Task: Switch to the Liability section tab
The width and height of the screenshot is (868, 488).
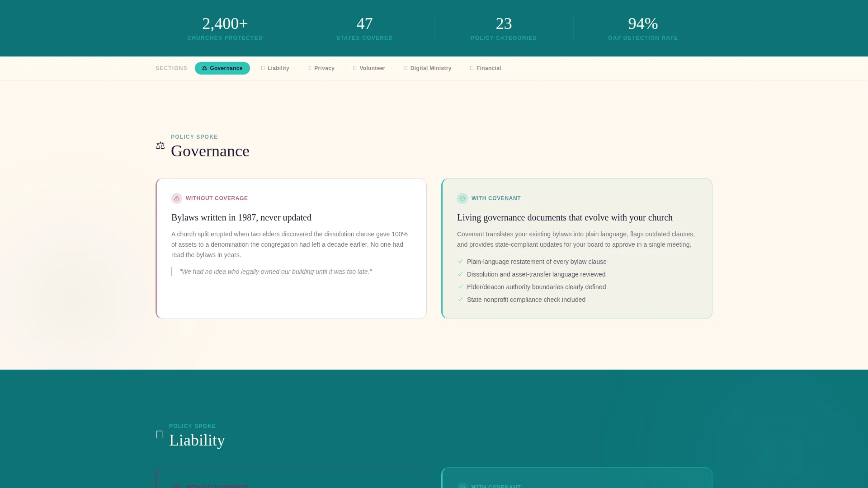Action: click(275, 68)
